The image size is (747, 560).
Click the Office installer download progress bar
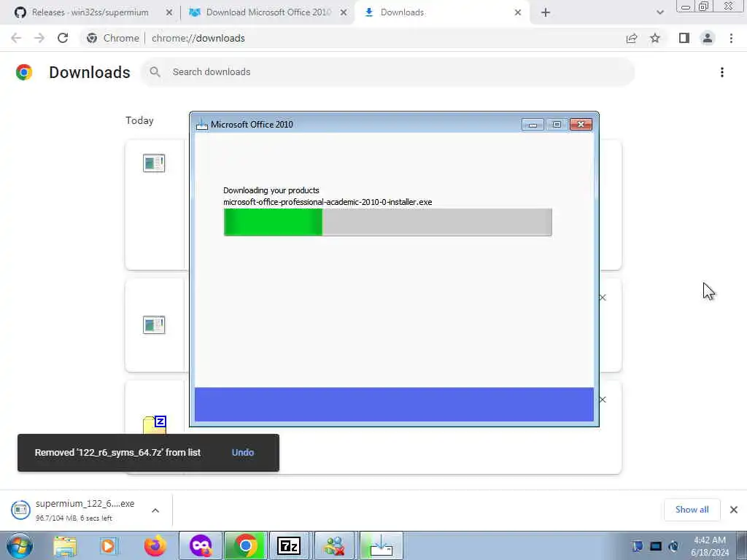[x=388, y=222]
